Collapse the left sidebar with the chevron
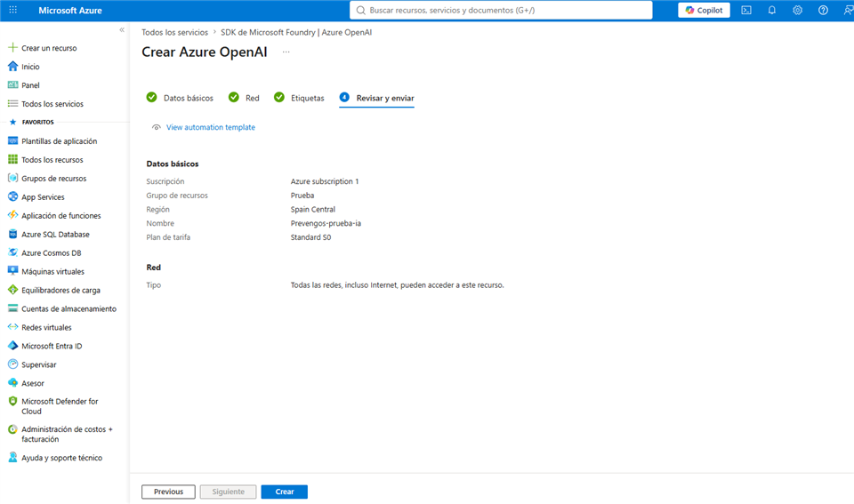 coord(122,30)
